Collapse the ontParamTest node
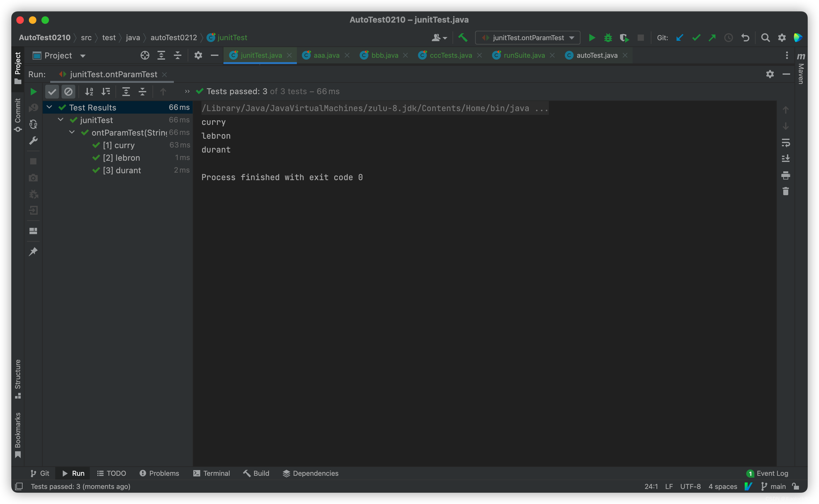This screenshot has height=504, width=819. point(72,132)
